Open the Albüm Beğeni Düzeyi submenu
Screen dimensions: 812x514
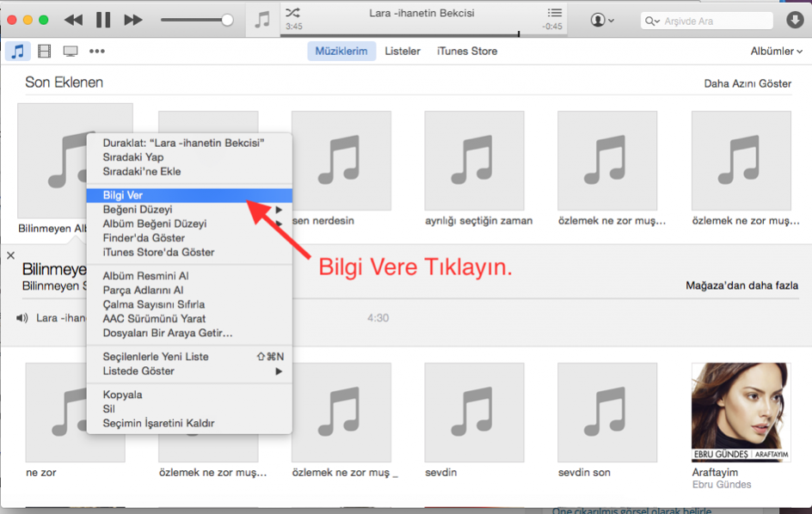[189, 223]
